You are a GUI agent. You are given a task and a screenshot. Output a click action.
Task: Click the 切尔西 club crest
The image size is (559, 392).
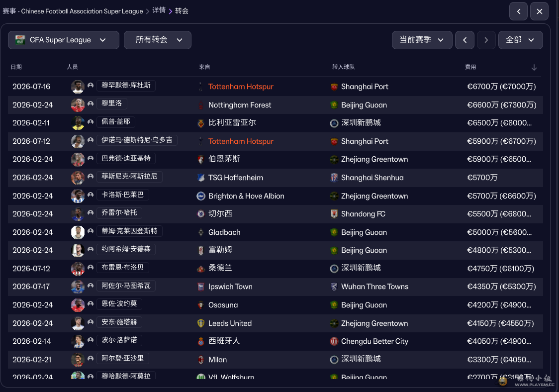[x=201, y=213]
